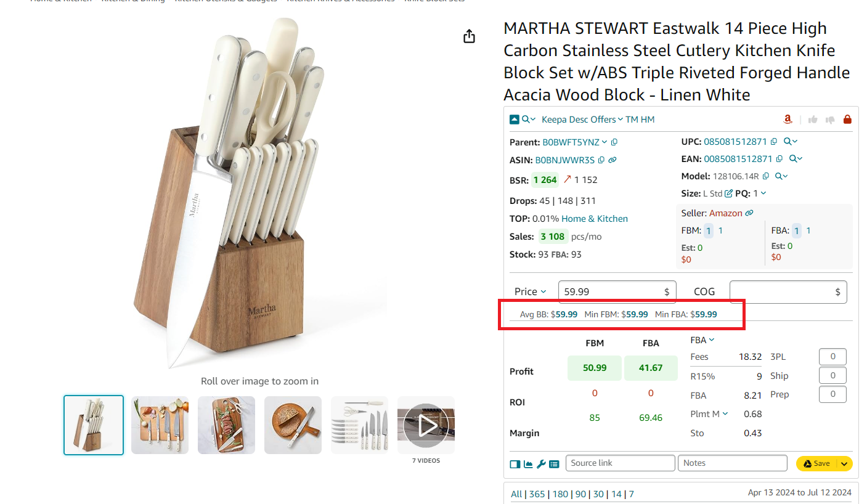Open Keepa settings via the wrench icon
Screen dimensions: 867x504
(x=541, y=464)
